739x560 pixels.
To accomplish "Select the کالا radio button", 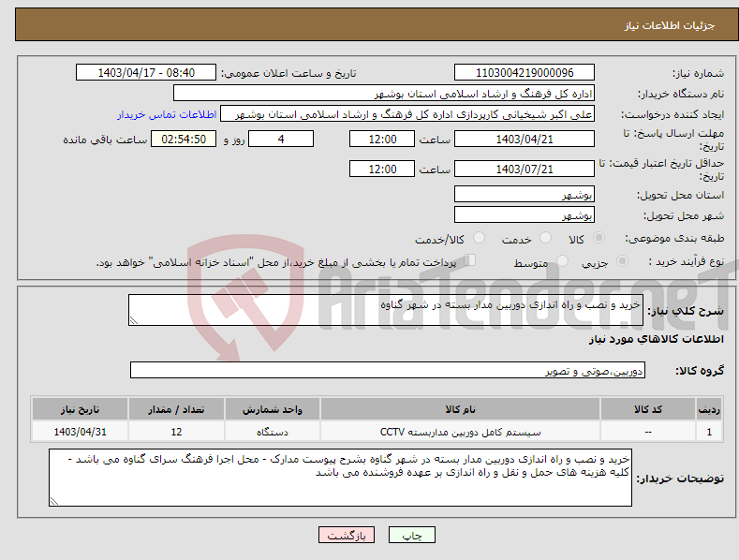I will click(599, 238).
